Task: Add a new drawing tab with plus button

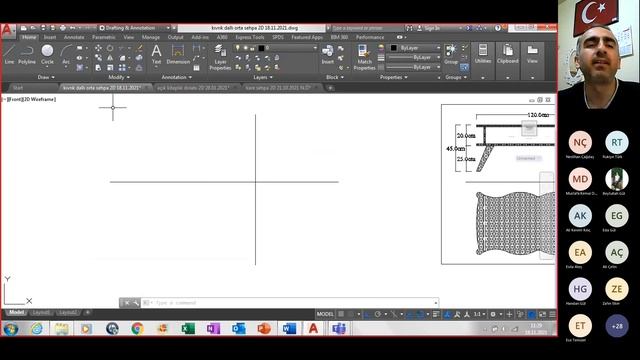Action: click(x=330, y=88)
